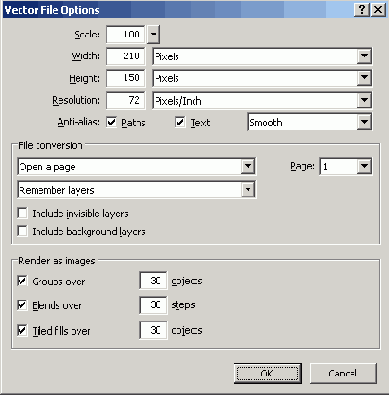Image resolution: width=389 pixels, height=395 pixels.
Task: Click the Cancel button
Action: (343, 373)
